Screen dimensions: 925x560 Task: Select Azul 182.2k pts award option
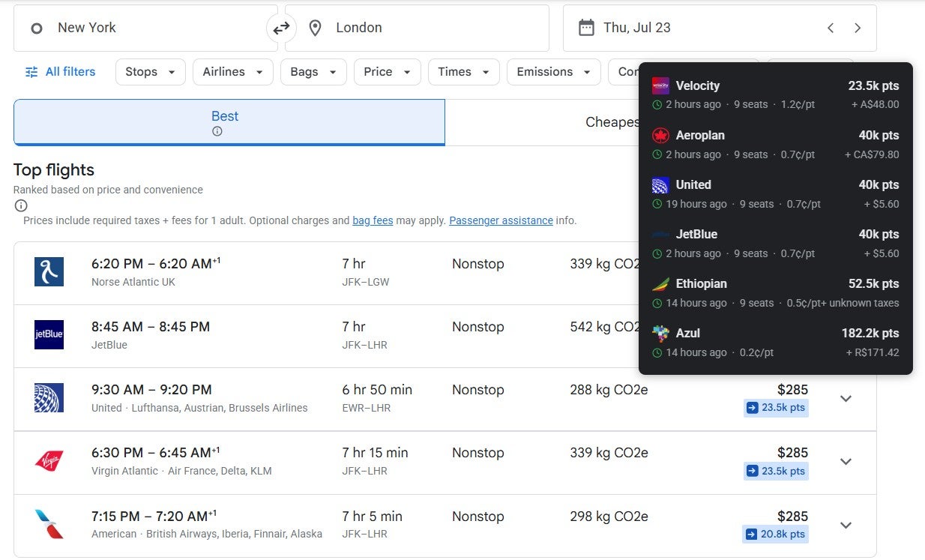(x=776, y=342)
